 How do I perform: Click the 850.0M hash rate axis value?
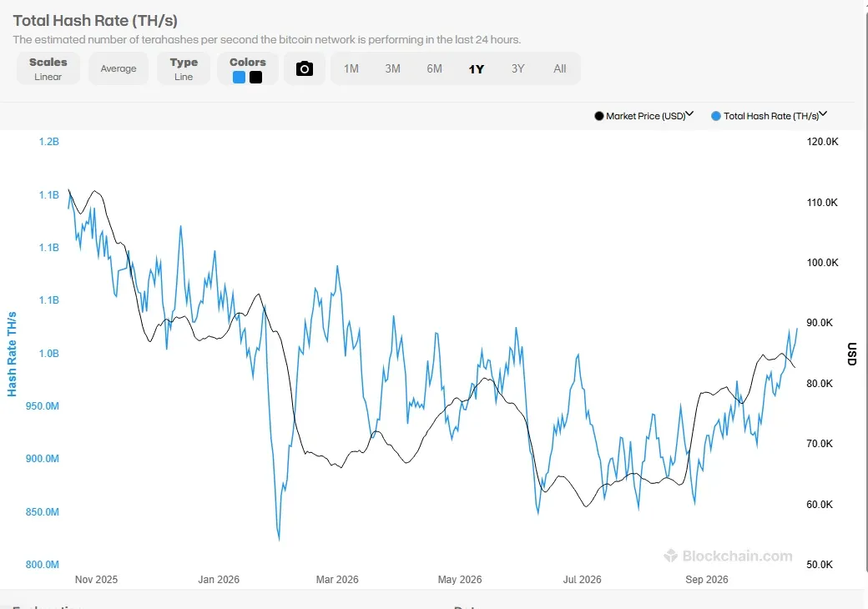42,511
